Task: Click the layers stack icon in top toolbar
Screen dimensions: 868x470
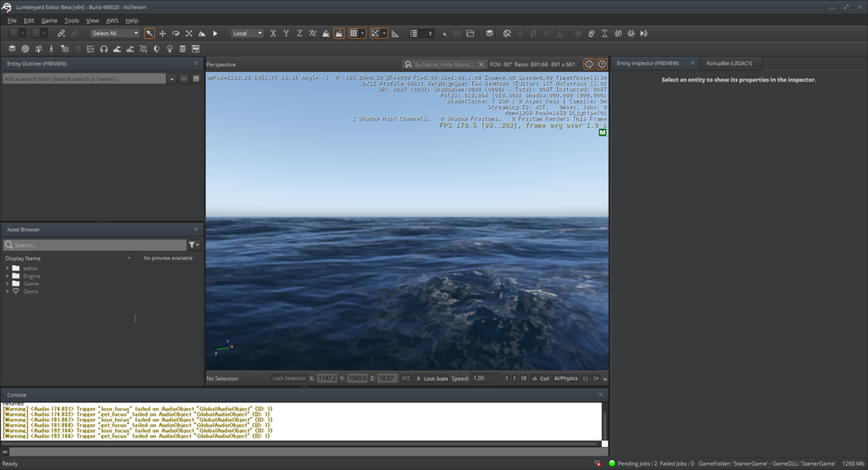Action: click(x=489, y=34)
